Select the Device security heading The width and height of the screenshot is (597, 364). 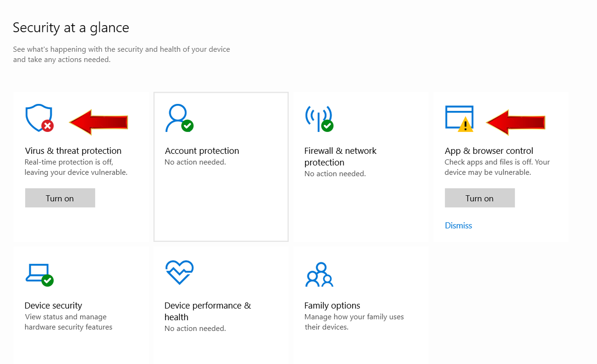[x=53, y=306]
